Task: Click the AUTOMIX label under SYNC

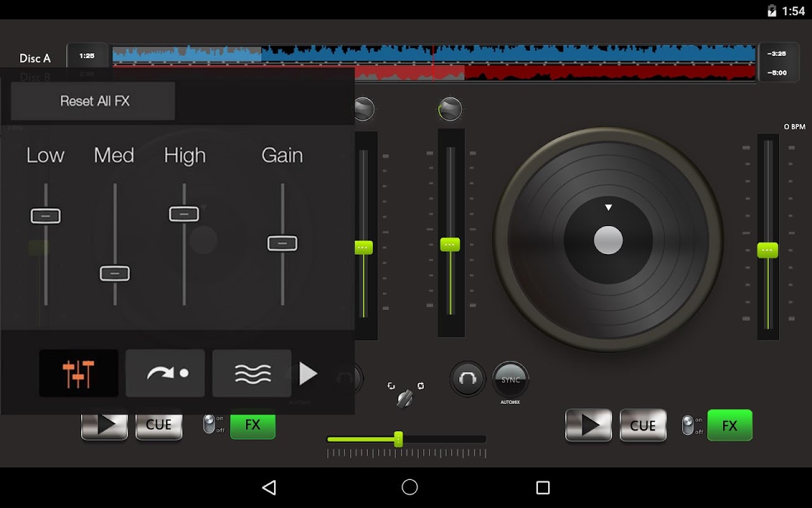Action: pos(510,403)
